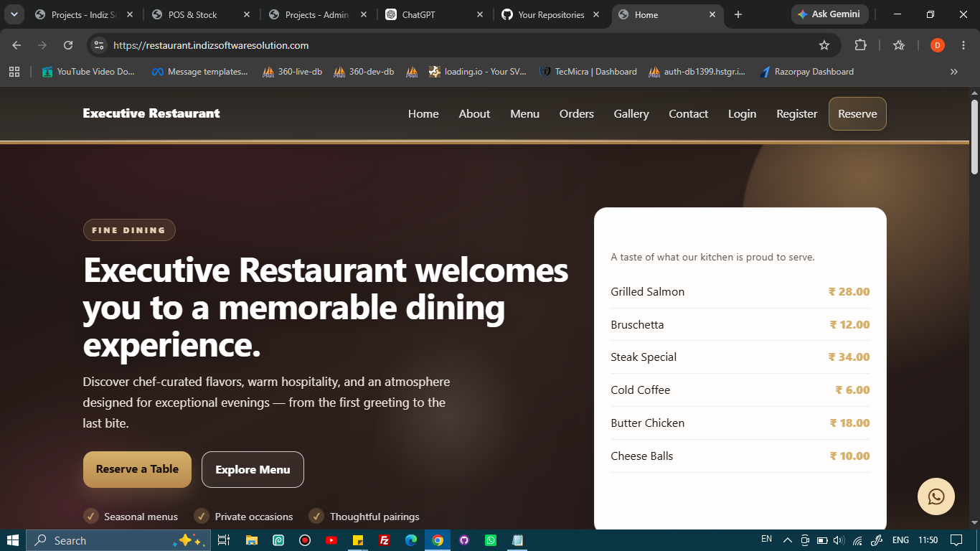Switch to the ChatGPT tab
Screen dimensions: 980x551
[435, 14]
